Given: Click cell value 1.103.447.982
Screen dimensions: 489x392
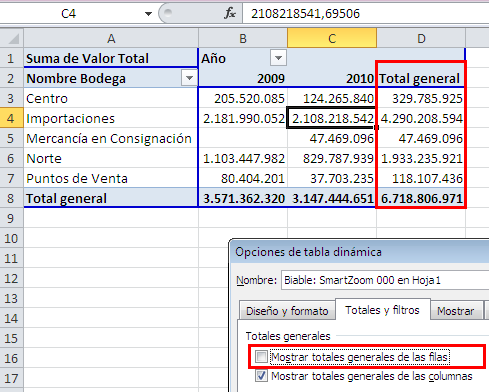Looking at the screenshot, I should pyautogui.click(x=243, y=158).
